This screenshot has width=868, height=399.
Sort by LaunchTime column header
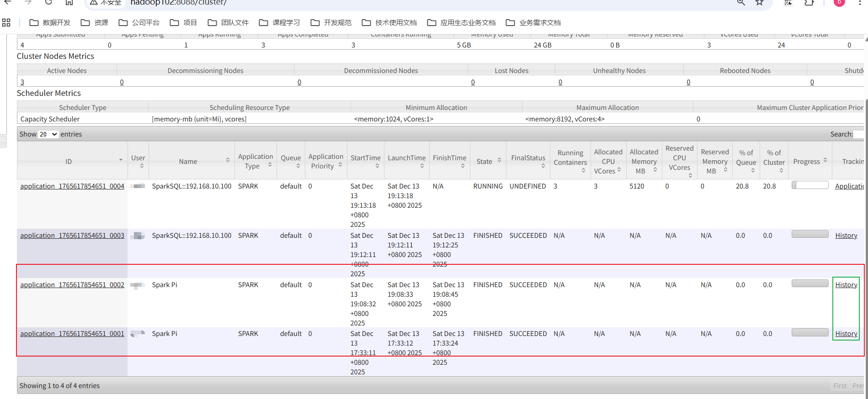tap(407, 160)
